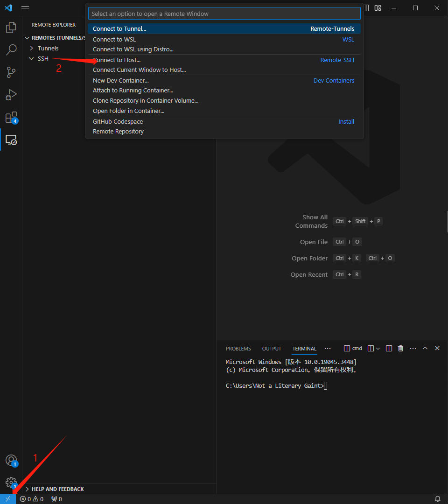Open the launch profile dropdown arrow

point(378,349)
